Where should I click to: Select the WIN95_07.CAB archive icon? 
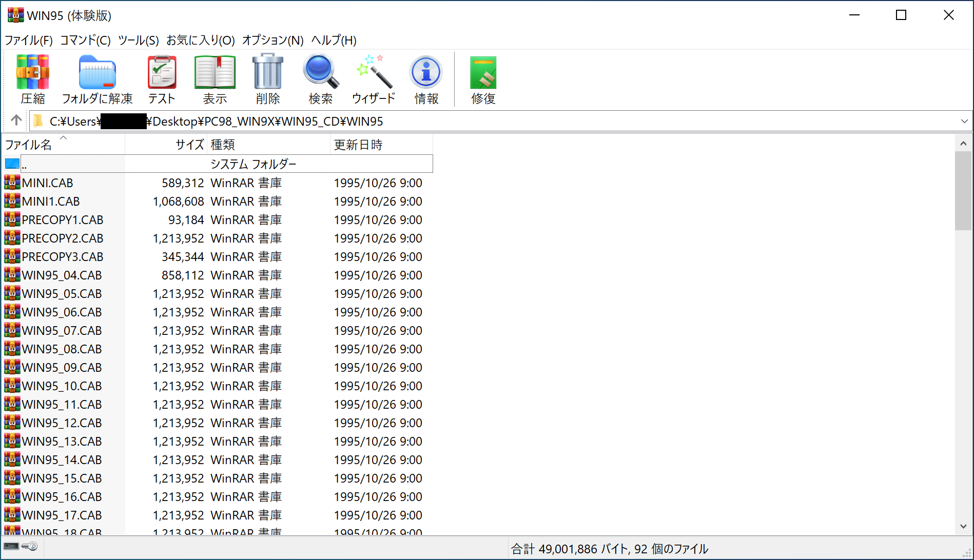click(x=12, y=330)
